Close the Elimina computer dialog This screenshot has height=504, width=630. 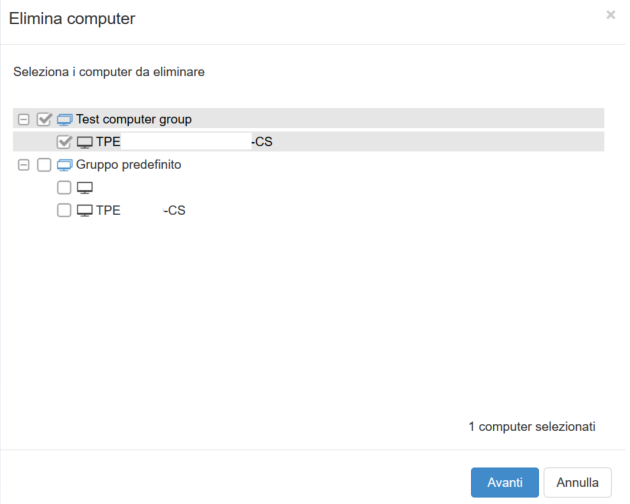(x=611, y=15)
